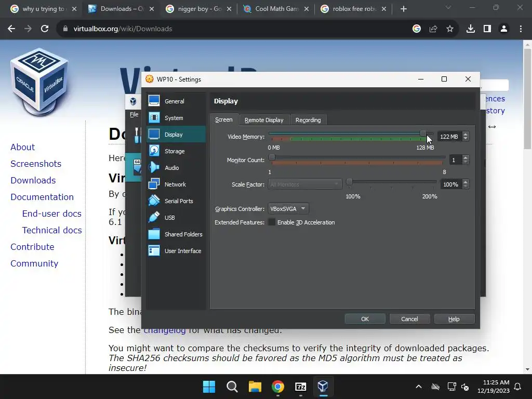Open Storage settings category
The image size is (532, 399).
click(176, 151)
